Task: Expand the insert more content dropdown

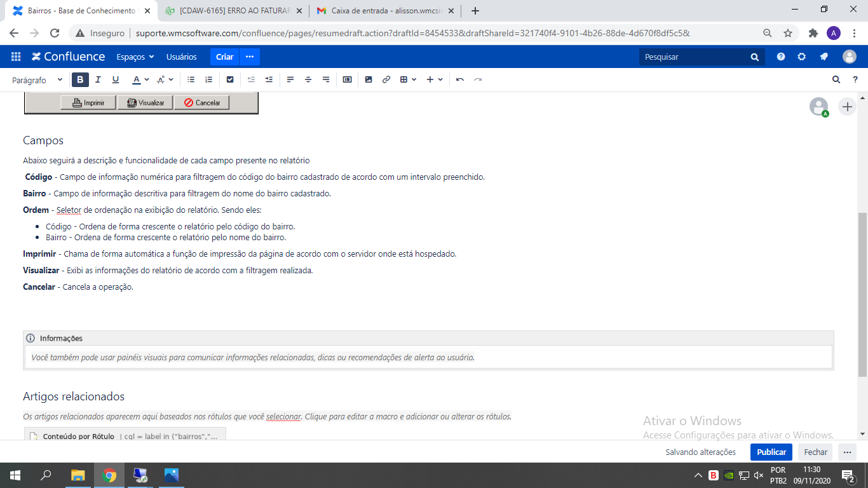Action: point(435,79)
